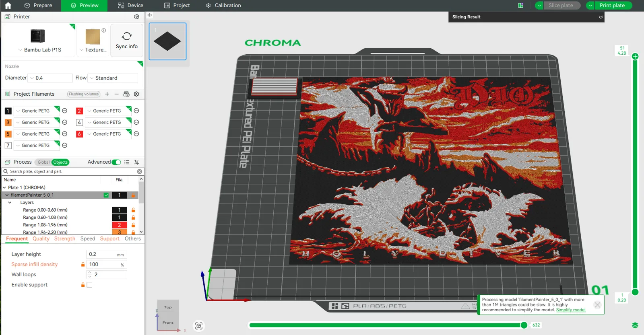Open process settings list icon
The image size is (644, 335).
(x=127, y=162)
